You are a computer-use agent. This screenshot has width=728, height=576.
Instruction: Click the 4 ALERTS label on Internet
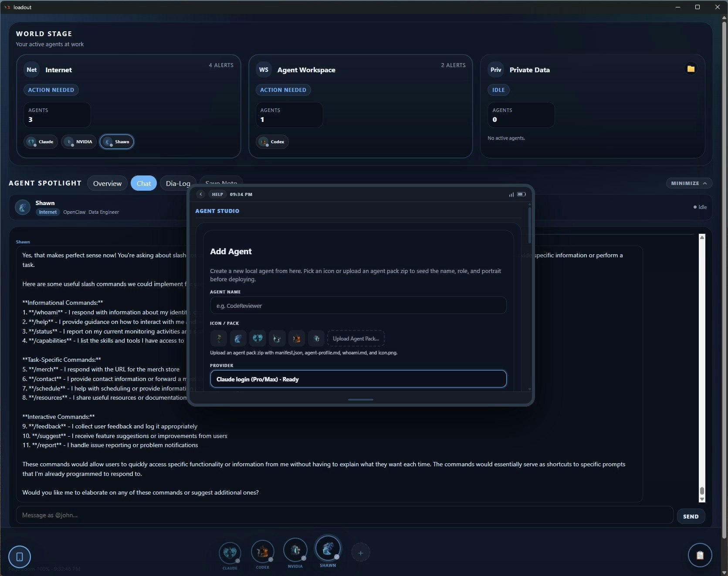click(x=221, y=65)
